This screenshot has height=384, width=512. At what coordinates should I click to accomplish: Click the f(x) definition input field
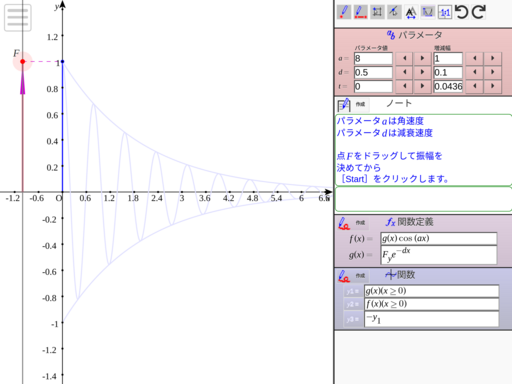[439, 238]
